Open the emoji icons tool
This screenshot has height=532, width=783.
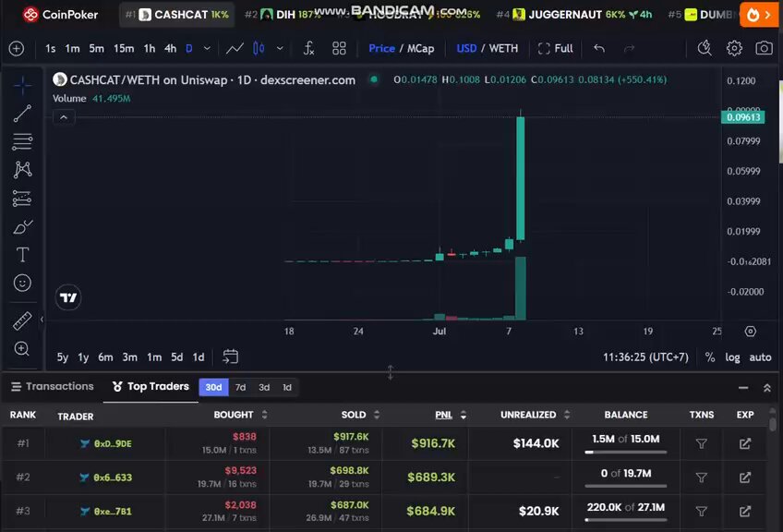click(22, 284)
